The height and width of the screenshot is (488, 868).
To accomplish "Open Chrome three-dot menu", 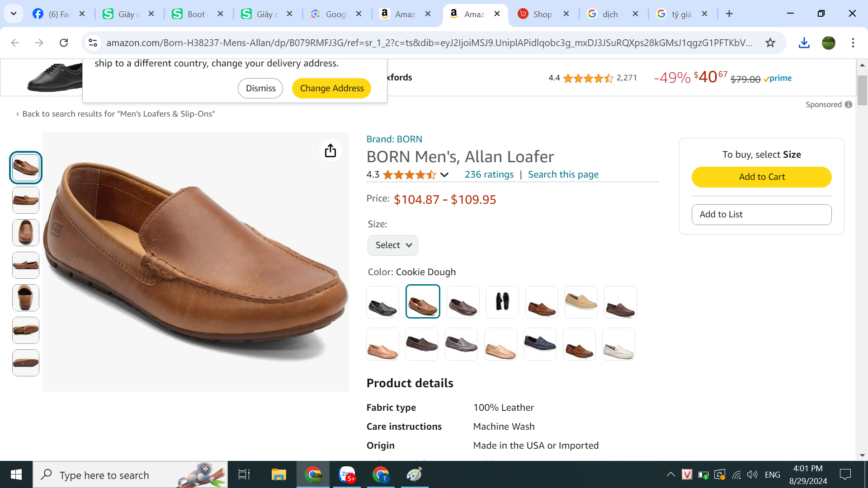I will click(853, 42).
